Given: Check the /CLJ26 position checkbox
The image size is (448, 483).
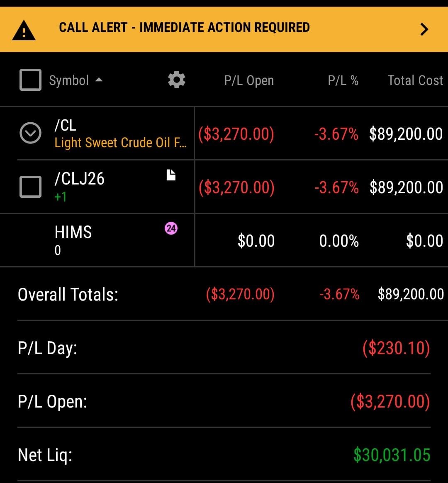Looking at the screenshot, I should (x=30, y=187).
